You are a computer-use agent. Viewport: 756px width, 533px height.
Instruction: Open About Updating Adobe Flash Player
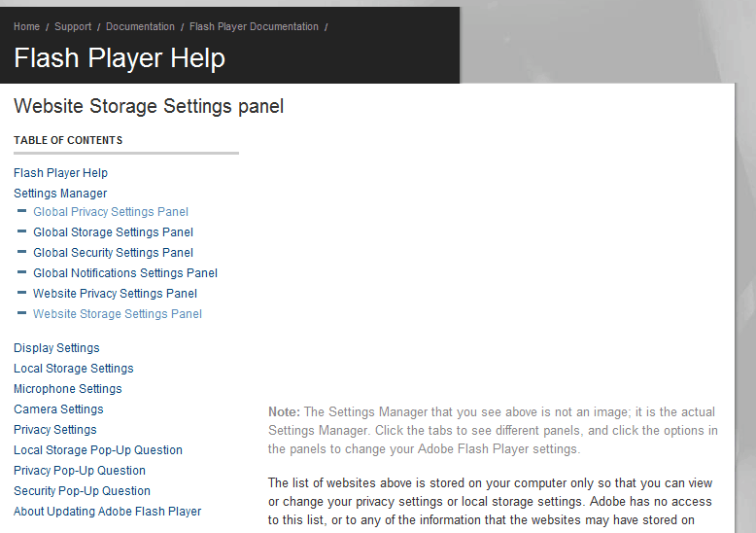tap(108, 512)
